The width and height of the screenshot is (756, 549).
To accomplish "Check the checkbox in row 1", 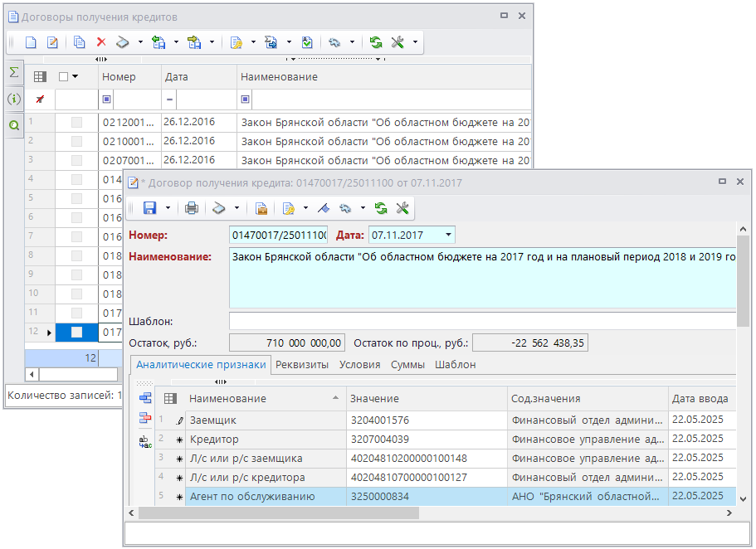I will (x=76, y=123).
